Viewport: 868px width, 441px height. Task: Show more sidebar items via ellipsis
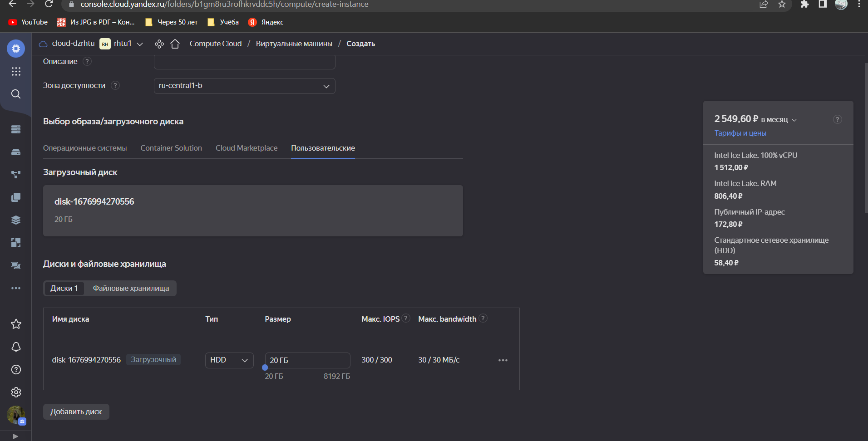pyautogui.click(x=16, y=288)
